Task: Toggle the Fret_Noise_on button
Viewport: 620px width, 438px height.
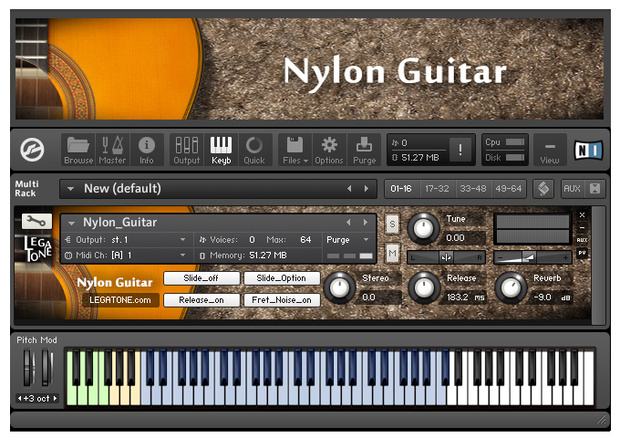Action: click(x=281, y=300)
